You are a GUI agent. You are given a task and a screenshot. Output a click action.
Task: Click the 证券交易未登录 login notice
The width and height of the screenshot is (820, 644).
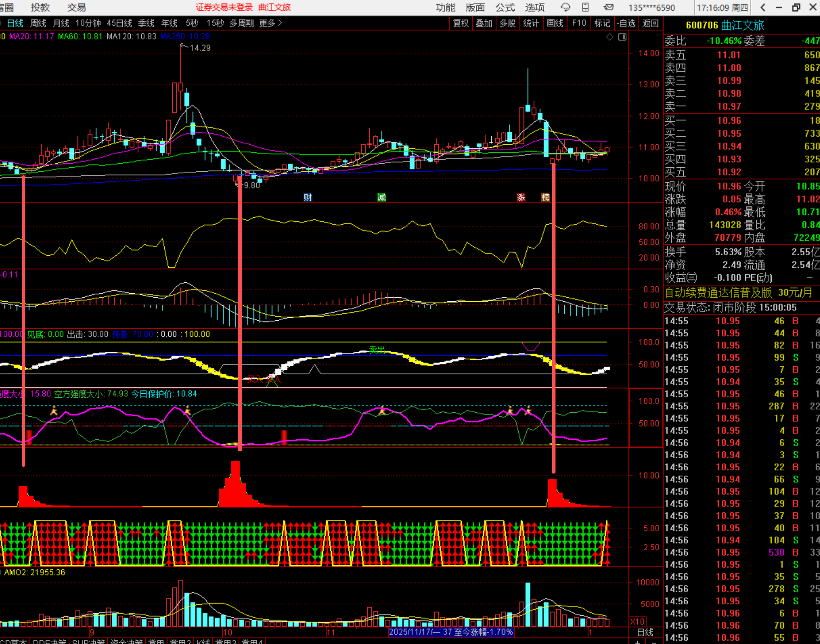click(224, 7)
